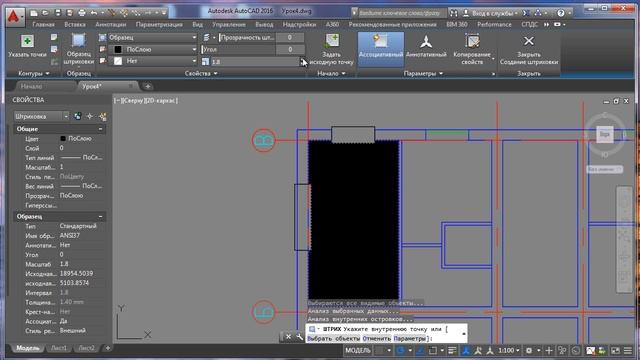Open the AutoCAD application menu logo
The height and width of the screenshot is (360, 640).
(x=15, y=17)
